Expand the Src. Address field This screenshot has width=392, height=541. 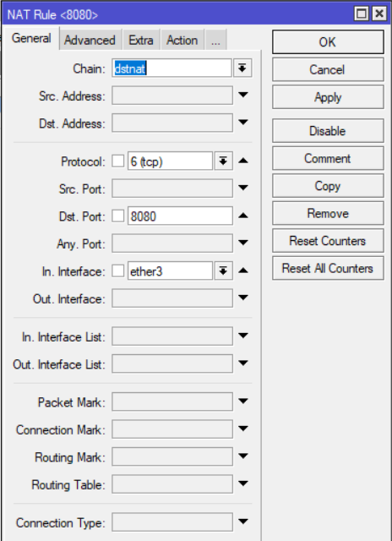coord(243,95)
